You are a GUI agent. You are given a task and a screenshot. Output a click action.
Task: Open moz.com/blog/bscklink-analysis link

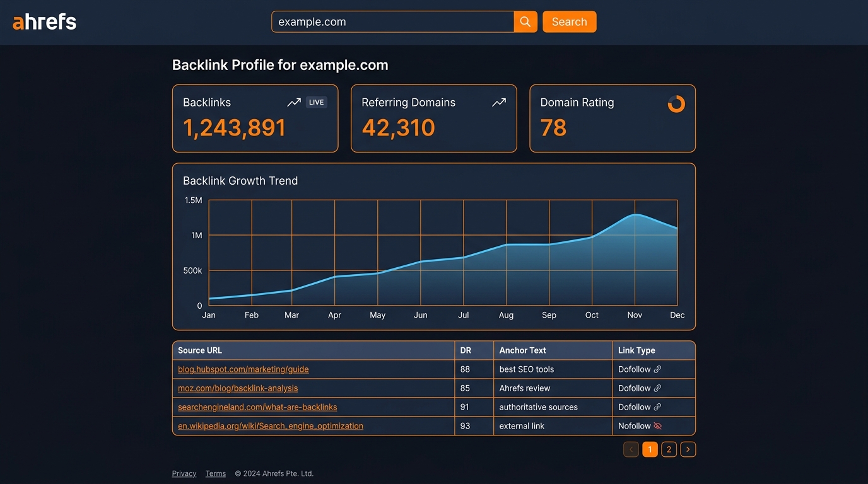[238, 388]
